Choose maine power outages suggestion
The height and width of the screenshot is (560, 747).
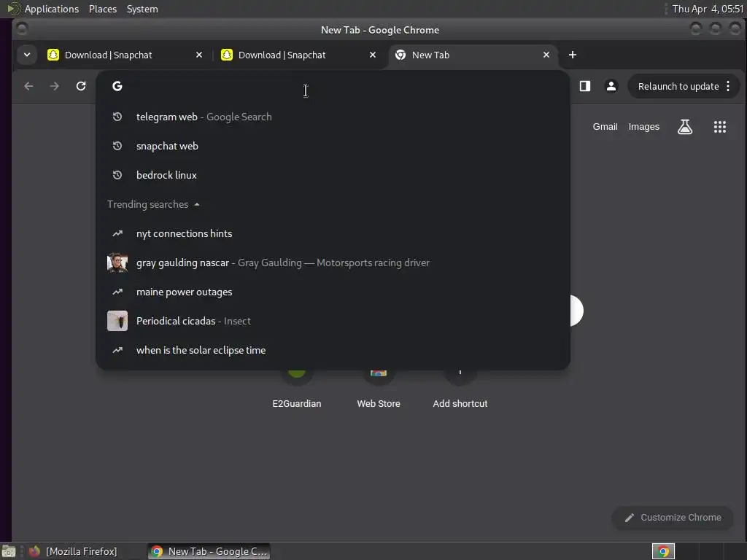(333, 292)
